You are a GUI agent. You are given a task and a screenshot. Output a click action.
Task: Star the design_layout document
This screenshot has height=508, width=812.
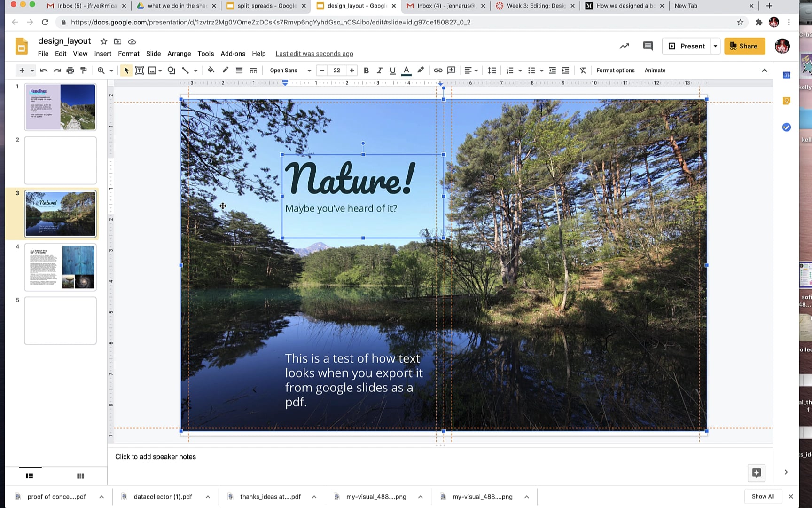(x=104, y=41)
